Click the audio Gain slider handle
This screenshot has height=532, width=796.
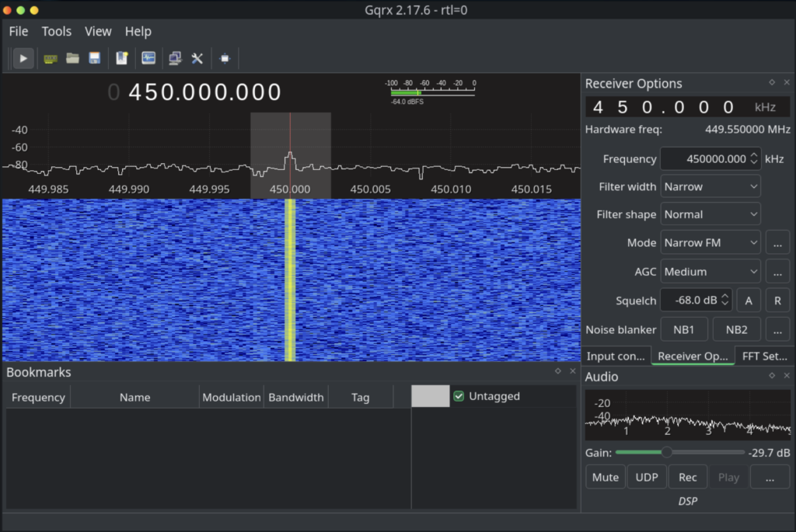tap(666, 452)
